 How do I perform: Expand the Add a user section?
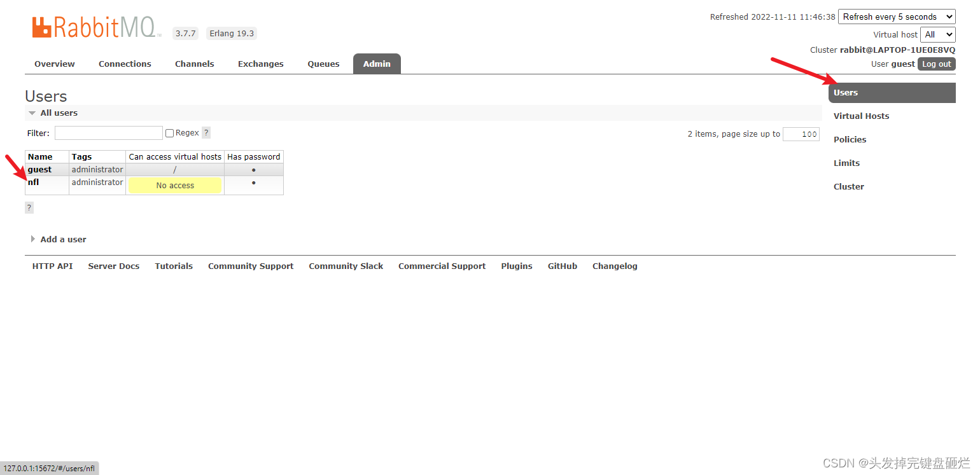[x=59, y=240]
